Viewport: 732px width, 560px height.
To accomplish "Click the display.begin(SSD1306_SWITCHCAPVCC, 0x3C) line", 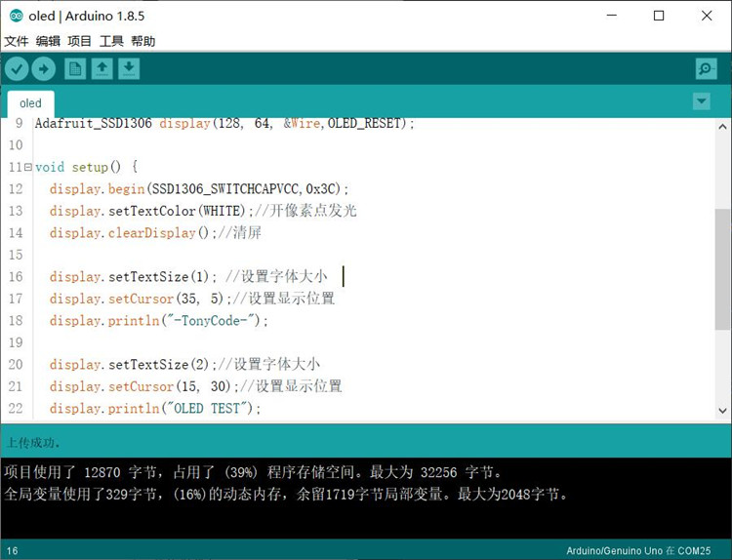I will pyautogui.click(x=199, y=188).
